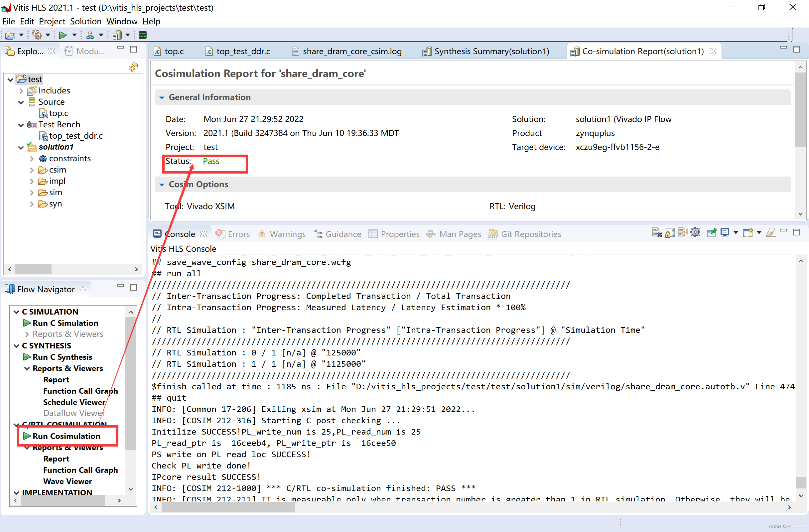809x532 pixels.
Task: Click the Clear Console icon
Action: pyautogui.click(x=656, y=233)
